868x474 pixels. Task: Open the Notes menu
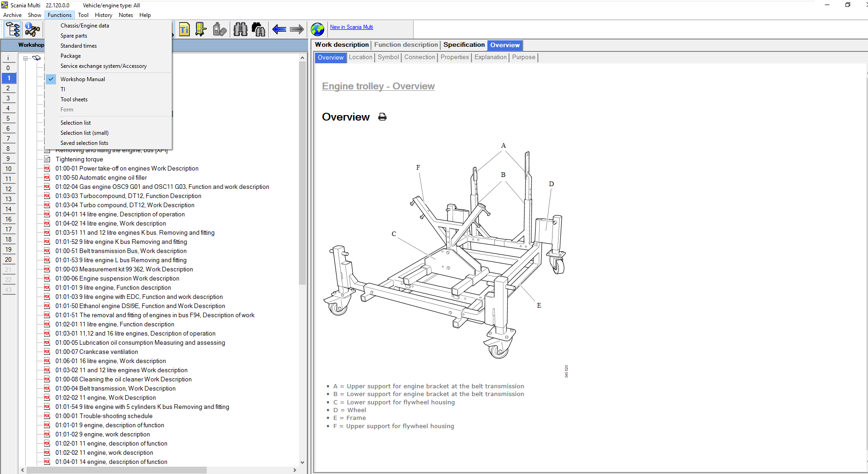coord(126,15)
